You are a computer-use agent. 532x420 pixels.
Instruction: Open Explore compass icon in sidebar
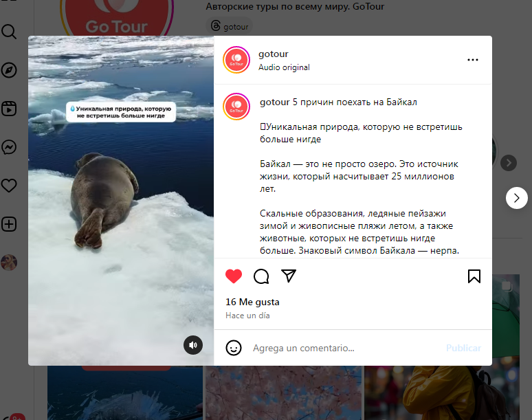[x=9, y=70]
